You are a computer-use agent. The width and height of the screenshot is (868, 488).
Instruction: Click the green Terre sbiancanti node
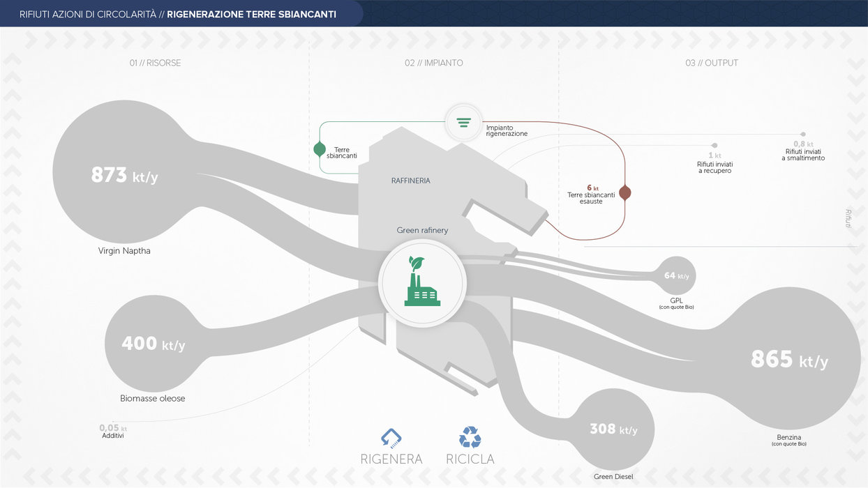[x=320, y=148]
